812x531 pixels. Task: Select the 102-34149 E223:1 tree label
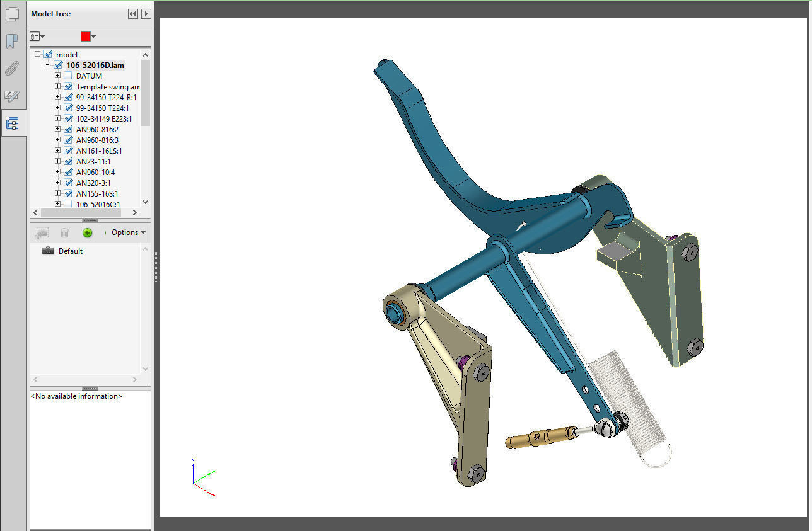(x=104, y=118)
